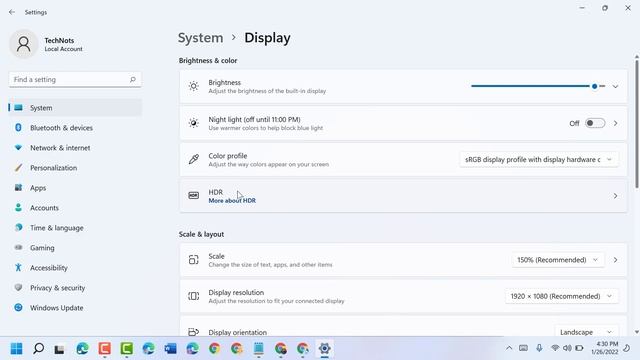640x360 pixels.
Task: Open the Scale 150% dropdown
Action: 558,260
